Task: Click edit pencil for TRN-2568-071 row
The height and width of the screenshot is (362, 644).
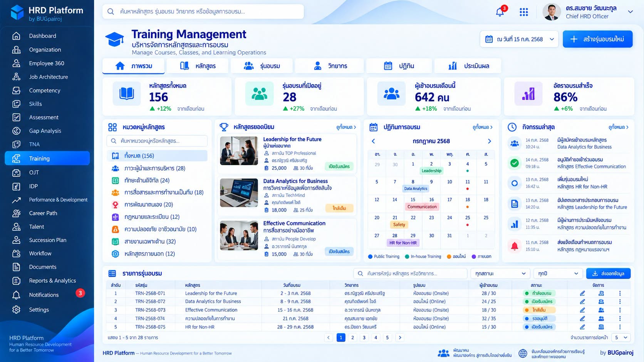Action: (582, 293)
